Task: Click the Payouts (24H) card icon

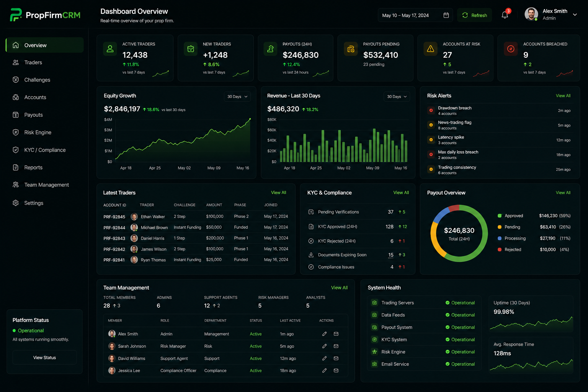Action: pos(271,49)
